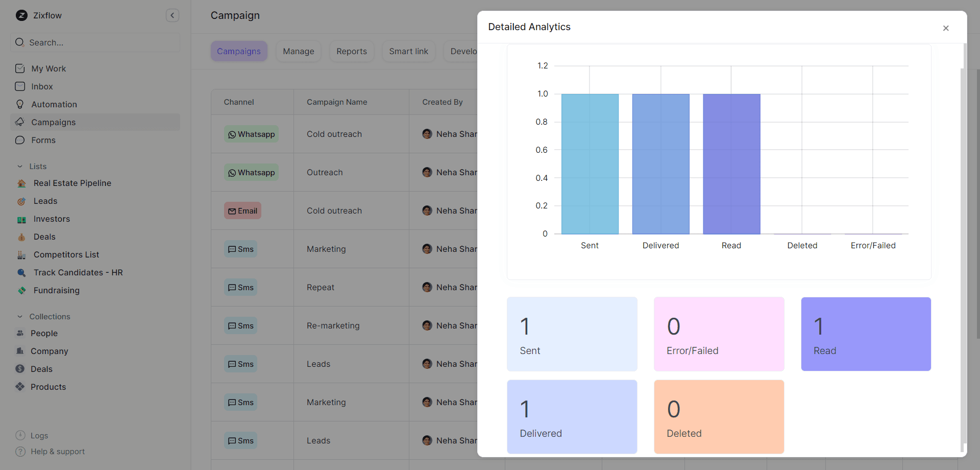The width and height of the screenshot is (980, 470).
Task: Open the Manage tab
Action: pyautogui.click(x=298, y=51)
